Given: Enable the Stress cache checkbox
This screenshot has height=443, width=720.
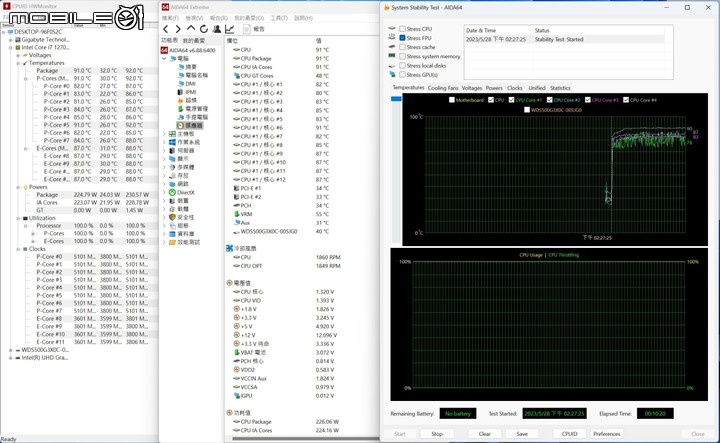Looking at the screenshot, I should [x=402, y=47].
